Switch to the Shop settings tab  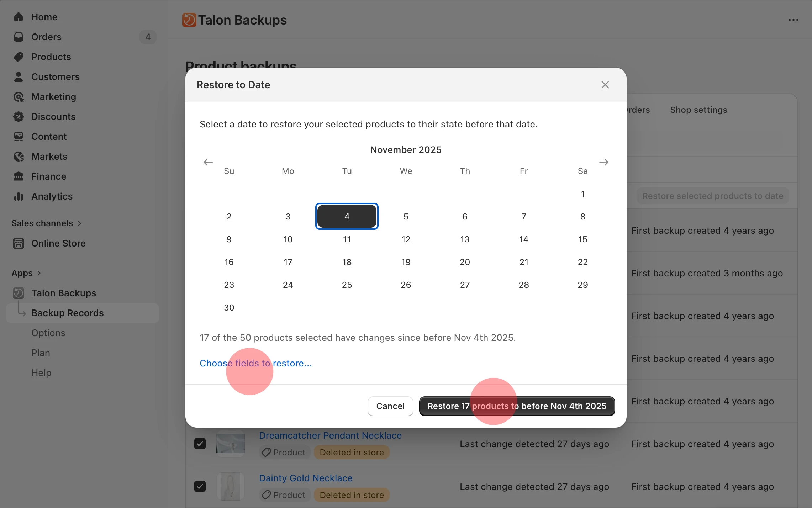click(x=698, y=110)
